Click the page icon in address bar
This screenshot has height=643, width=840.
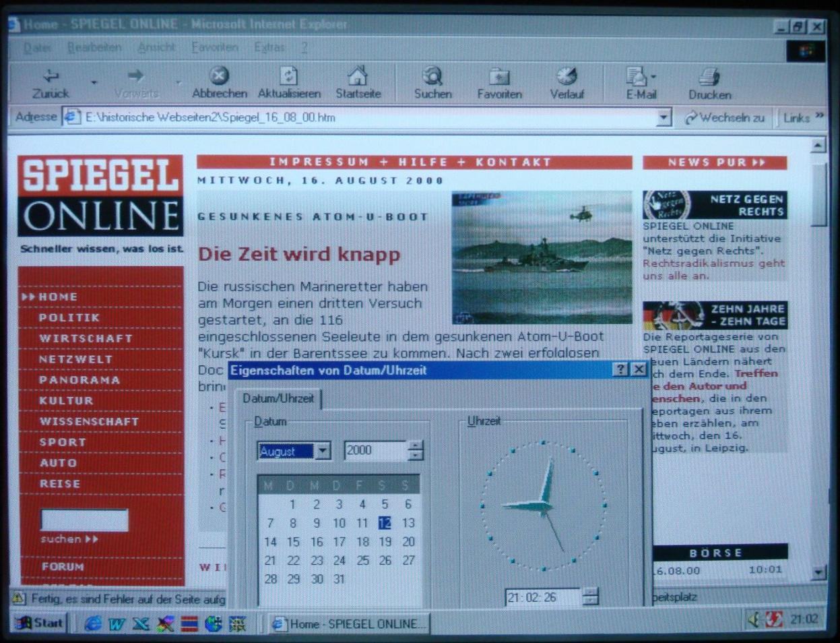[72, 117]
